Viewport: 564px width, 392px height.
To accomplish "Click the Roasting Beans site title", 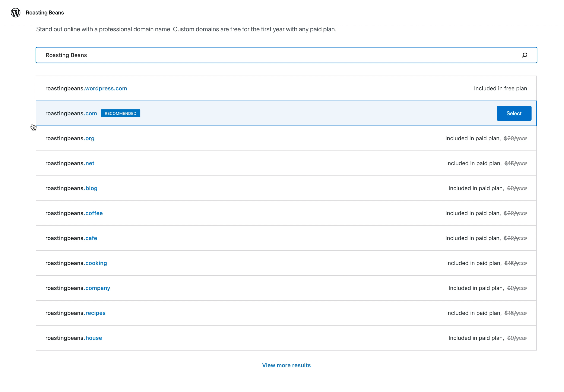I will click(x=45, y=13).
